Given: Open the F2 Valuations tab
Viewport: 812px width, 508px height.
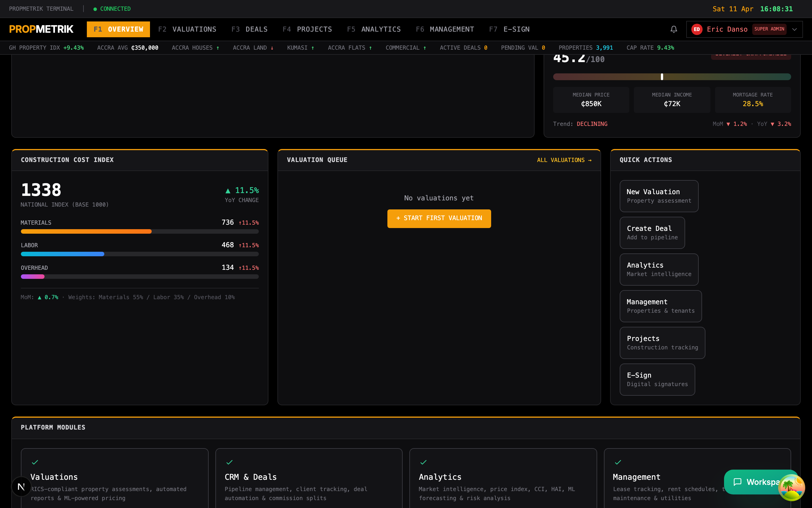Looking at the screenshot, I should coord(187,29).
